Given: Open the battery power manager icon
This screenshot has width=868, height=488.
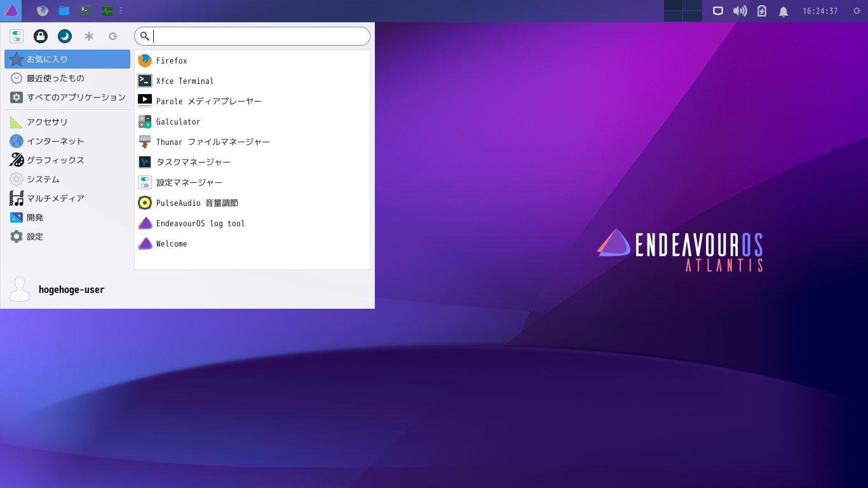Looking at the screenshot, I should 762,11.
